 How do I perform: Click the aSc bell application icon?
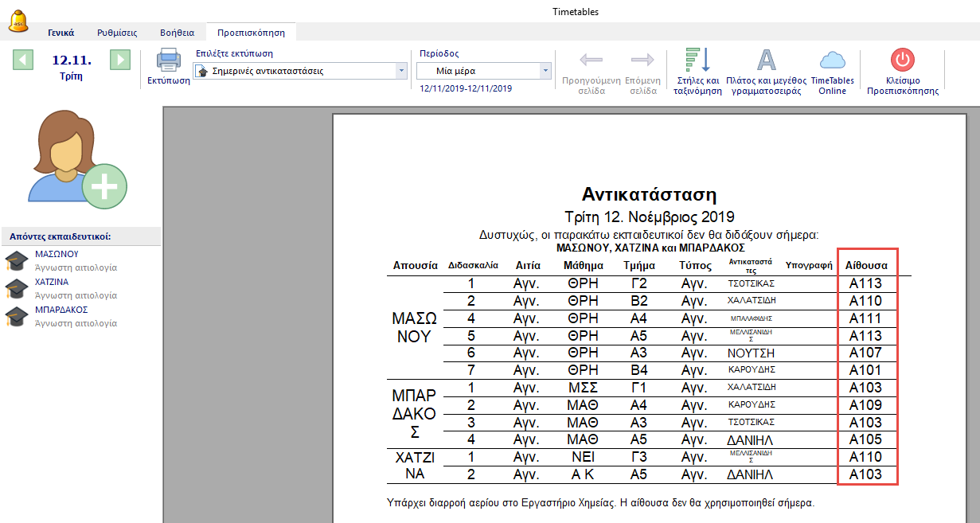(19, 22)
